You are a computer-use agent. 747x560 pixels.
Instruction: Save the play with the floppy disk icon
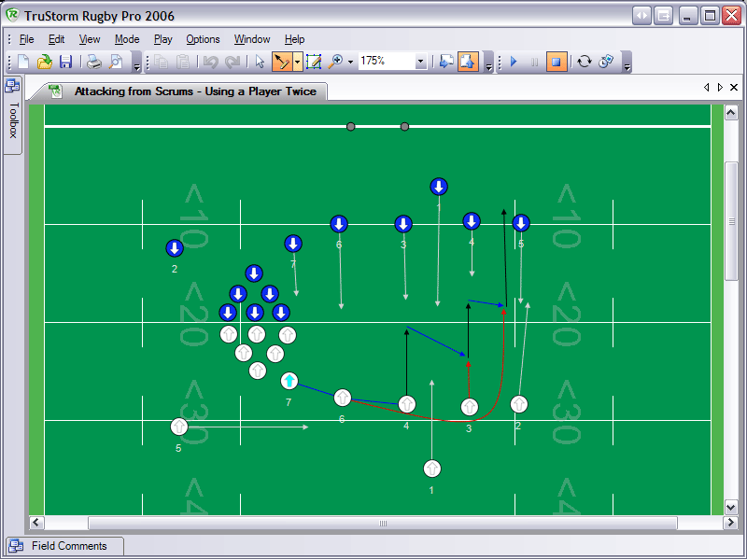click(65, 62)
